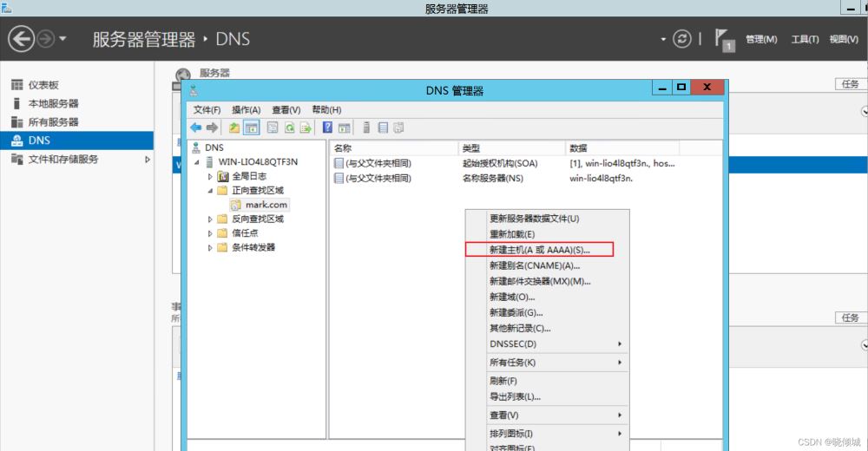Sort by the 类型 column header

(x=511, y=148)
